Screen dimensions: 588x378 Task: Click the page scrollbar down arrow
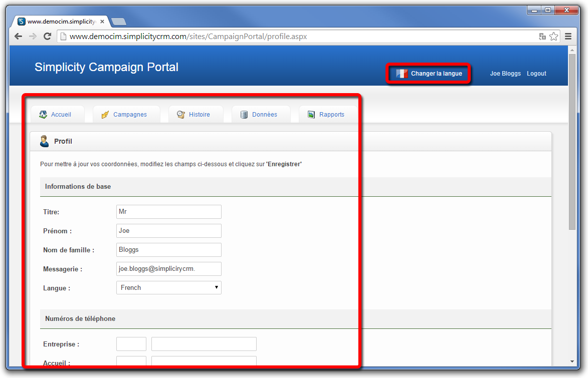click(x=572, y=361)
